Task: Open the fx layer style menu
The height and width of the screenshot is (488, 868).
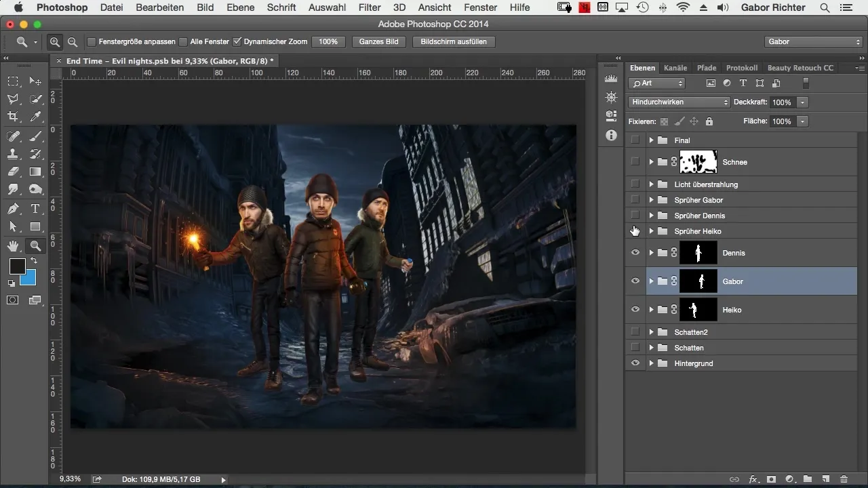Action: pos(753,479)
